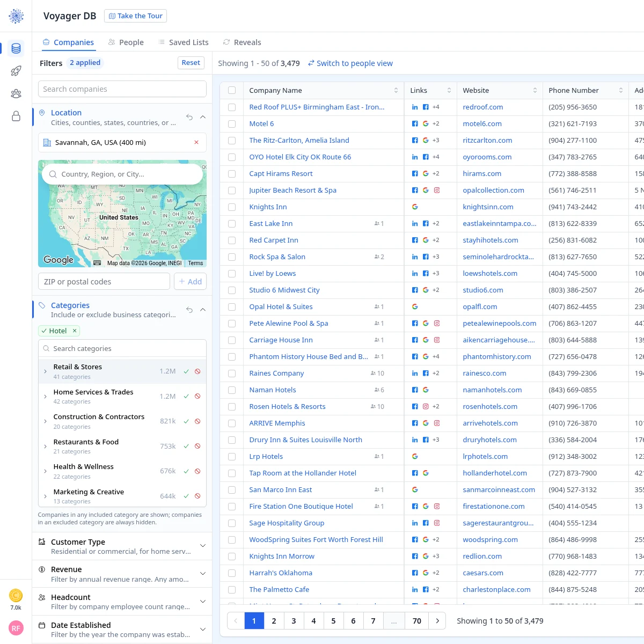Image resolution: width=644 pixels, height=644 pixels.
Task: Focus the Search companies field
Action: click(122, 89)
